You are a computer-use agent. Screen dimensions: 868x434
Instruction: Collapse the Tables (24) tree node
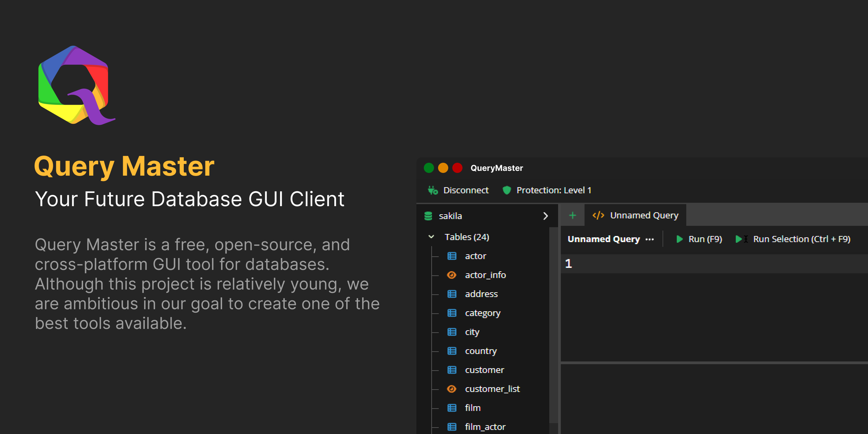point(431,237)
